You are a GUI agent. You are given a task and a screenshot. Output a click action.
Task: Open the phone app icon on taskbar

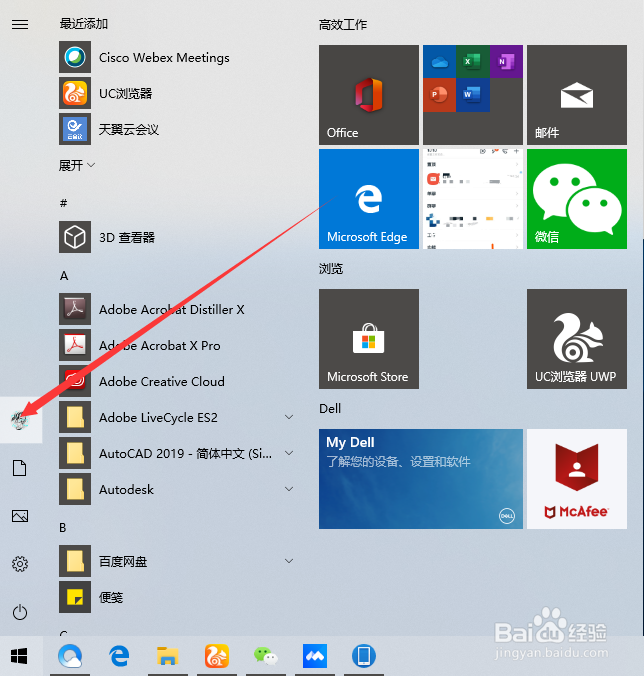point(364,656)
